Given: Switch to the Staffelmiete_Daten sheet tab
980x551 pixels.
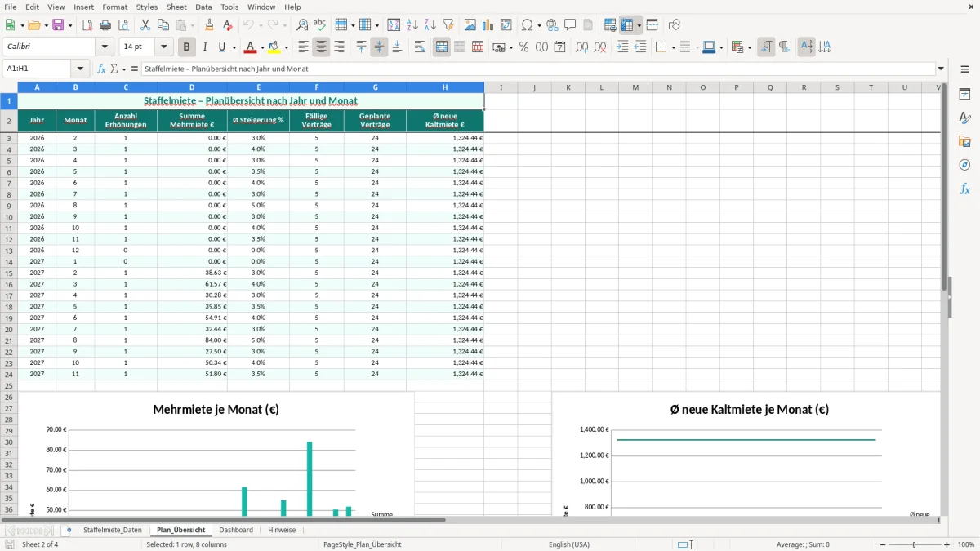Looking at the screenshot, I should pyautogui.click(x=113, y=530).
